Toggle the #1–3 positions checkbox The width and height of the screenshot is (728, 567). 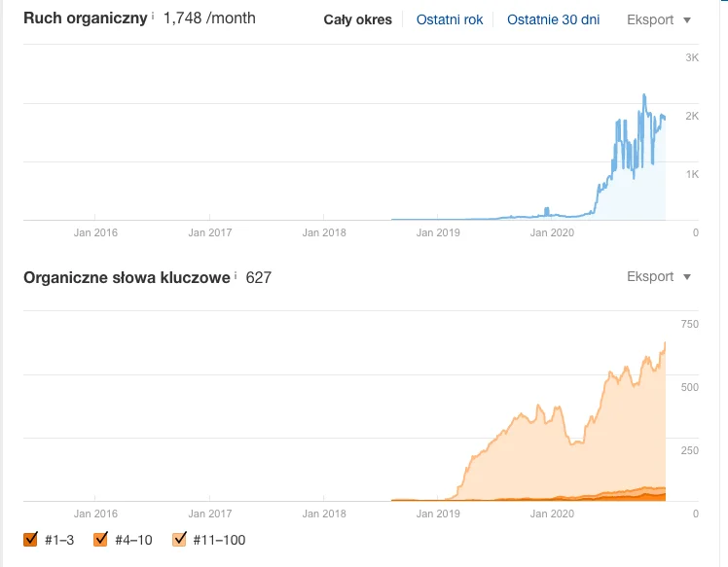click(31, 540)
